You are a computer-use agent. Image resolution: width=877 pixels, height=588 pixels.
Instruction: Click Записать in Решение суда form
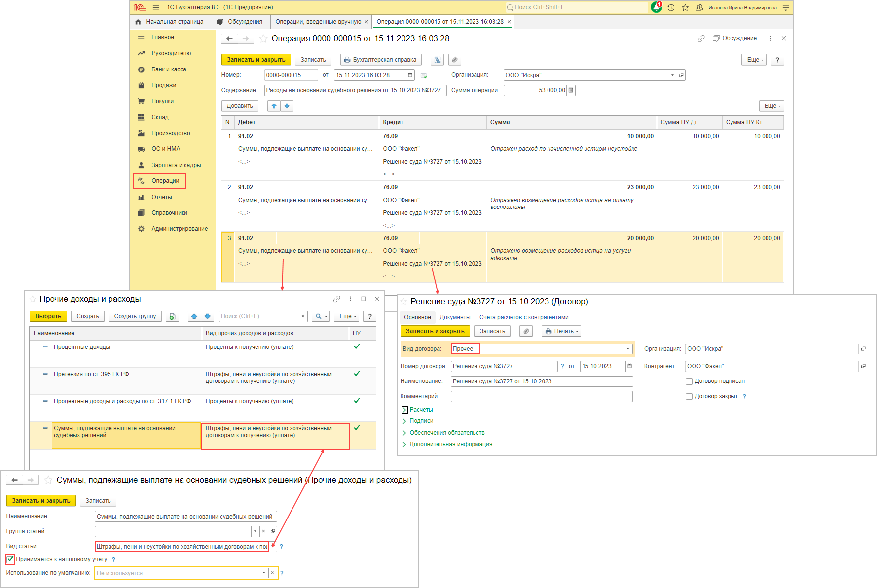coord(492,331)
